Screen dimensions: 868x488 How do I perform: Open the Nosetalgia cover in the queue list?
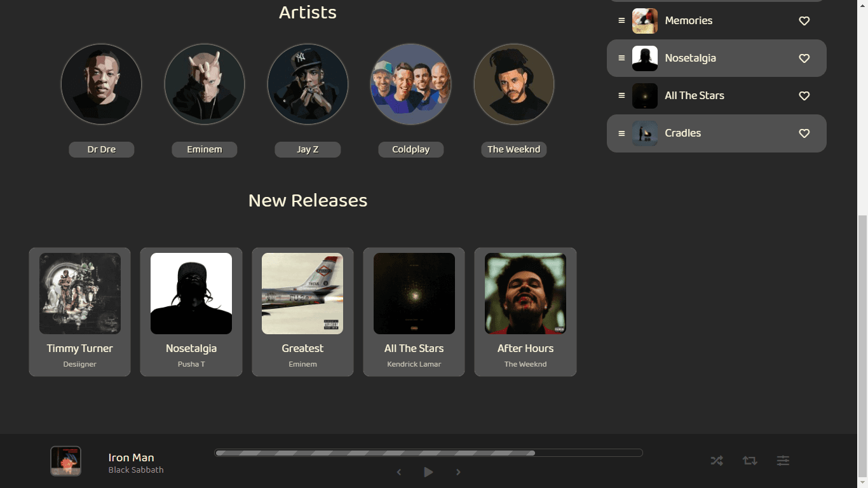pos(645,58)
